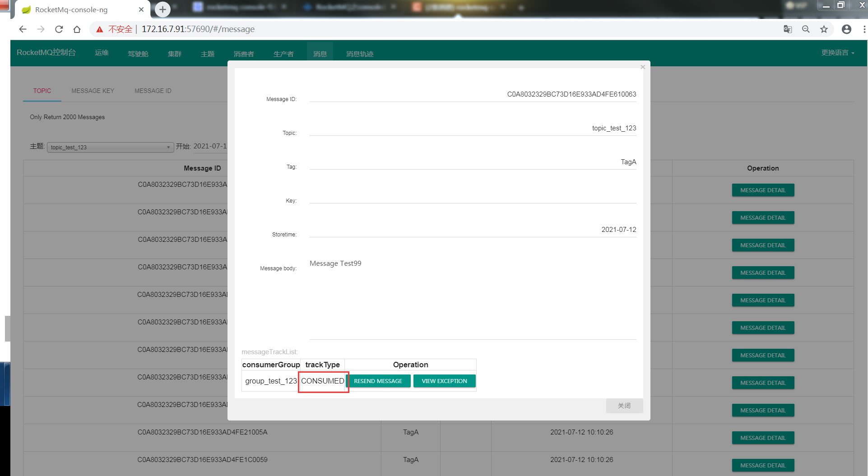Image resolution: width=868 pixels, height=476 pixels.
Task: Open the 运维 menu in navbar
Action: pos(102,53)
